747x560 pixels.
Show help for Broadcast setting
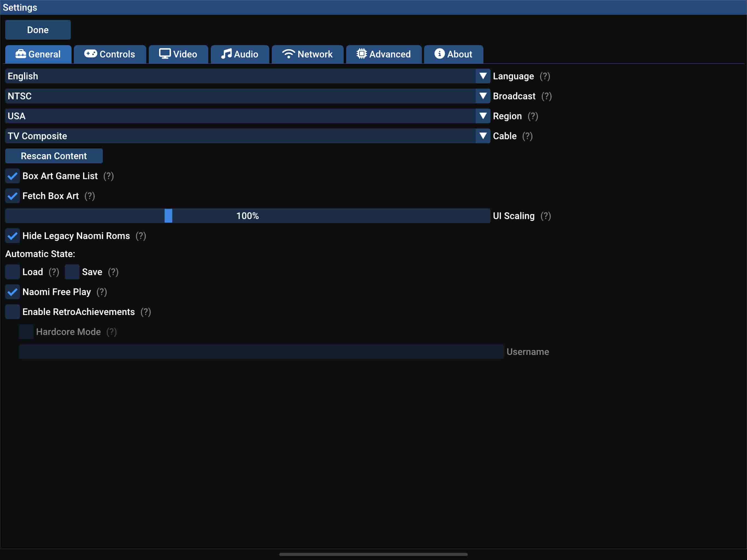[x=546, y=96]
